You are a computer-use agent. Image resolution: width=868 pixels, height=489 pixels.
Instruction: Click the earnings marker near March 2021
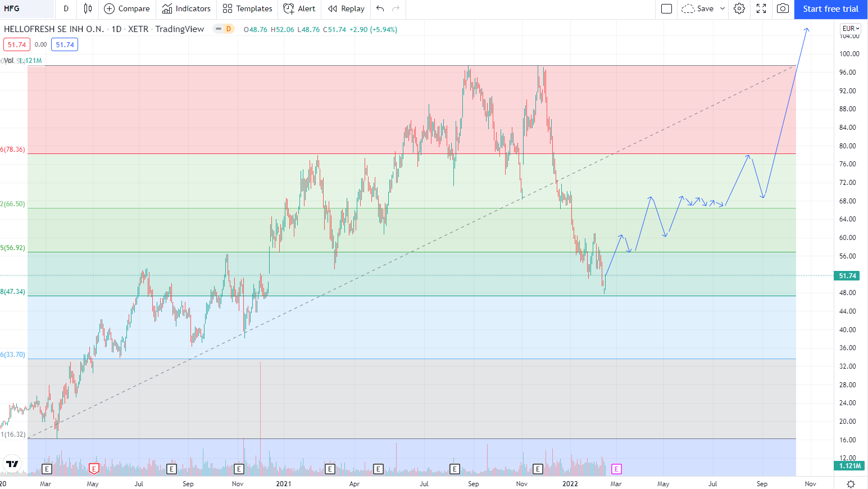[x=330, y=469]
